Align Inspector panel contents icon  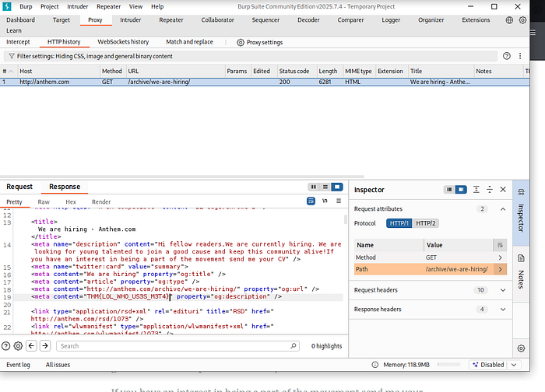(476, 190)
